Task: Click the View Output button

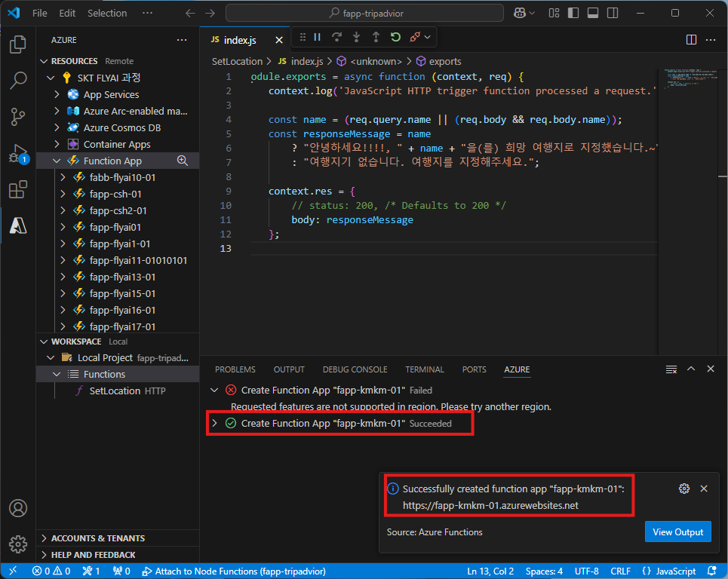Action: pyautogui.click(x=678, y=532)
